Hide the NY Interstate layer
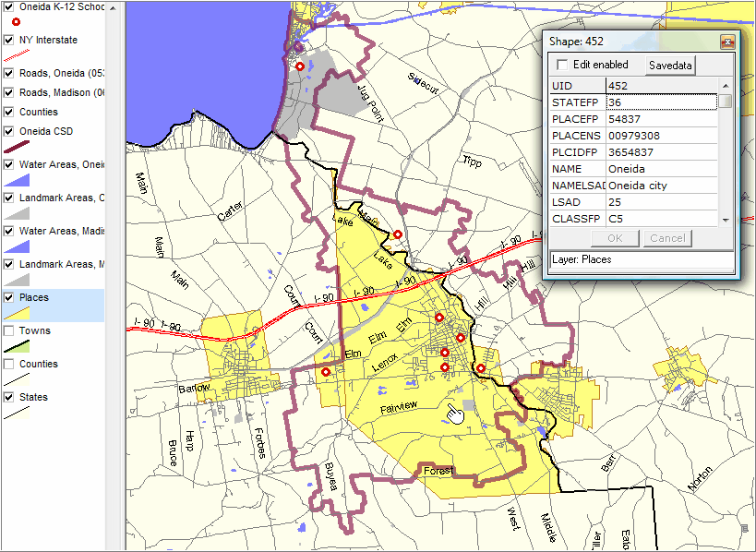This screenshot has height=552, width=756. coord(9,41)
